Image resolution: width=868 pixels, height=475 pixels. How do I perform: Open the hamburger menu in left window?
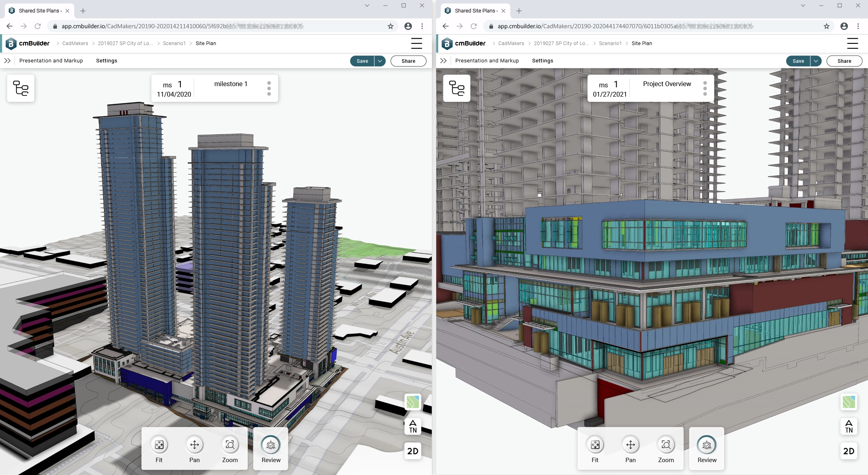tap(416, 43)
